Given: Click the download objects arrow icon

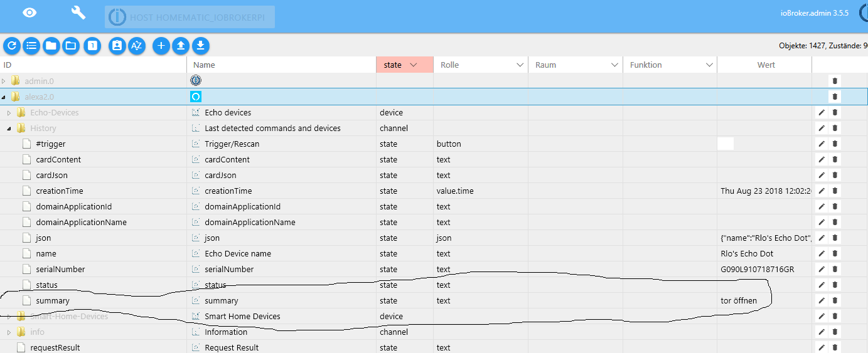Looking at the screenshot, I should 200,46.
